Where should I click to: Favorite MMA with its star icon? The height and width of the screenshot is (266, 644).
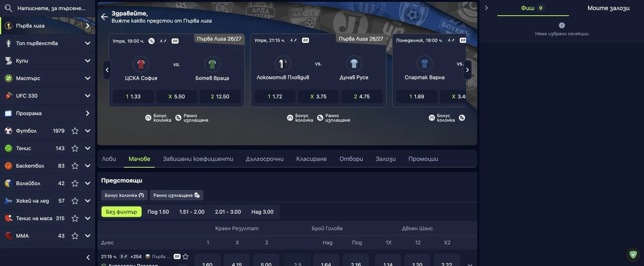click(75, 236)
